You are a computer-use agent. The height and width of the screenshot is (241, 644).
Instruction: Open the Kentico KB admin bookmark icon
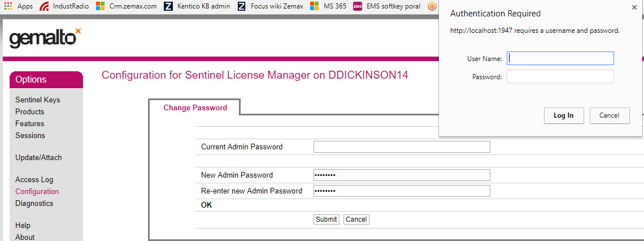(x=168, y=6)
